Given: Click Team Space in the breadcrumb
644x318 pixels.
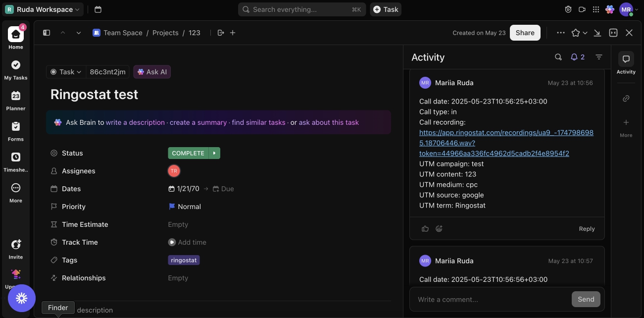Looking at the screenshot, I should point(118,33).
